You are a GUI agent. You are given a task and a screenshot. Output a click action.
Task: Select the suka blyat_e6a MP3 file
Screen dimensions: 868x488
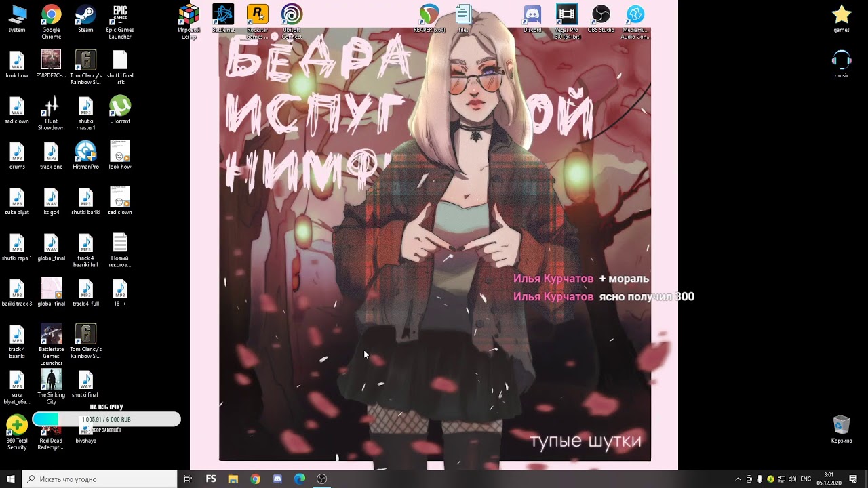coord(17,387)
